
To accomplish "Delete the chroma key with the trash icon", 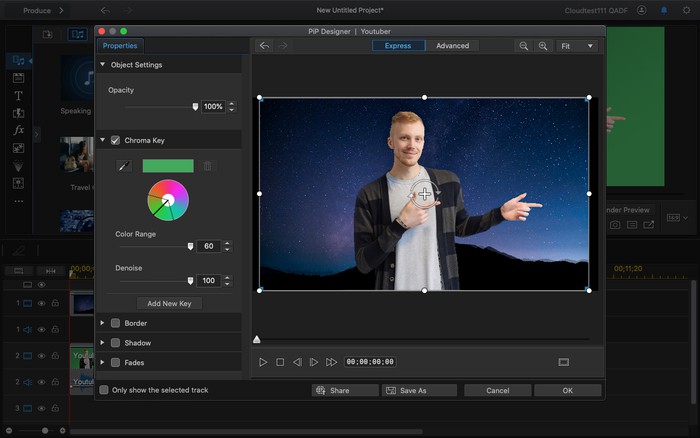I will [207, 166].
